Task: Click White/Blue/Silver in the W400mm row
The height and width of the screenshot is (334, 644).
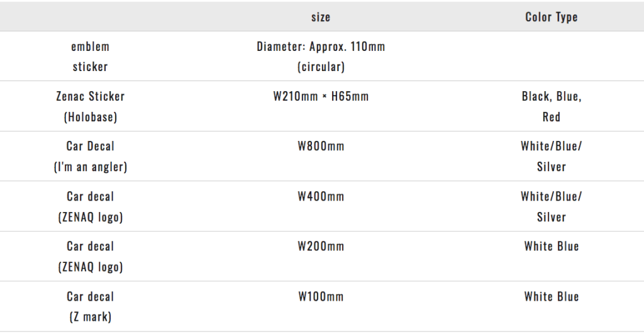Action: [x=551, y=206]
